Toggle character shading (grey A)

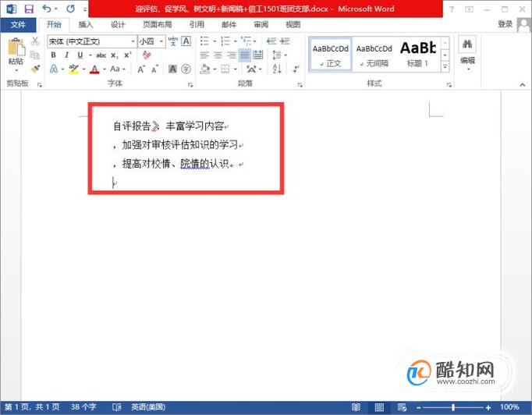(x=172, y=69)
